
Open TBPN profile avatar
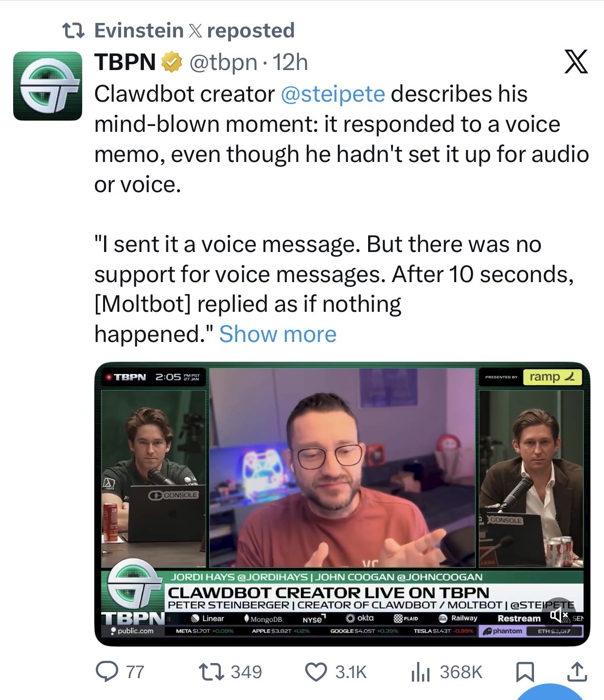point(48,86)
